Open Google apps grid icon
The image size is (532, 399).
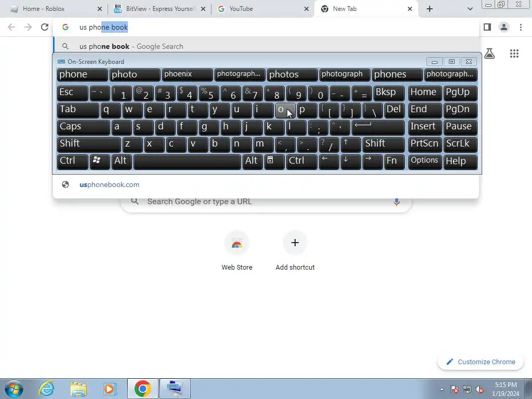(x=514, y=54)
